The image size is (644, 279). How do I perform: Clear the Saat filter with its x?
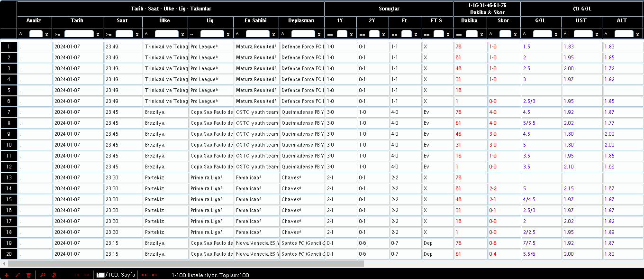point(137,34)
